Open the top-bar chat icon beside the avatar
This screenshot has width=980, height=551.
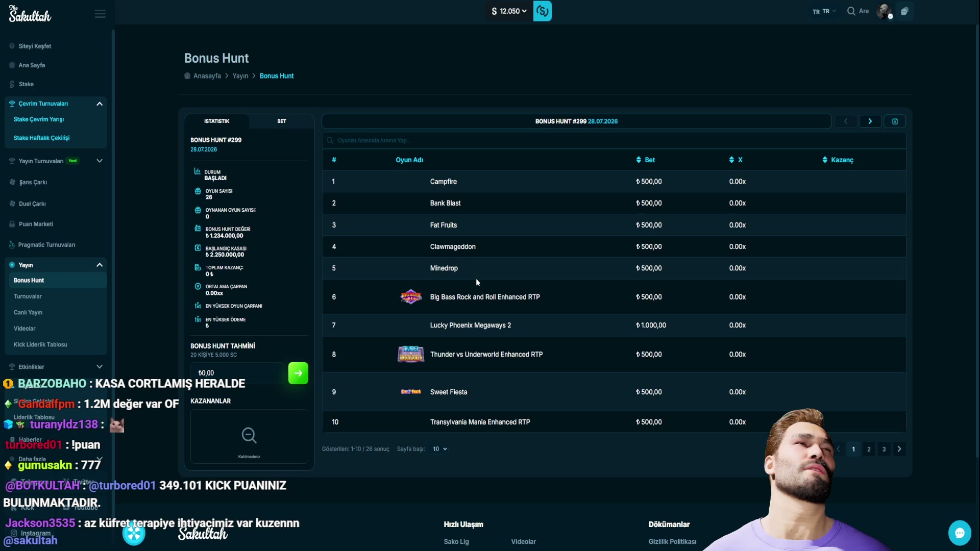pyautogui.click(x=904, y=11)
